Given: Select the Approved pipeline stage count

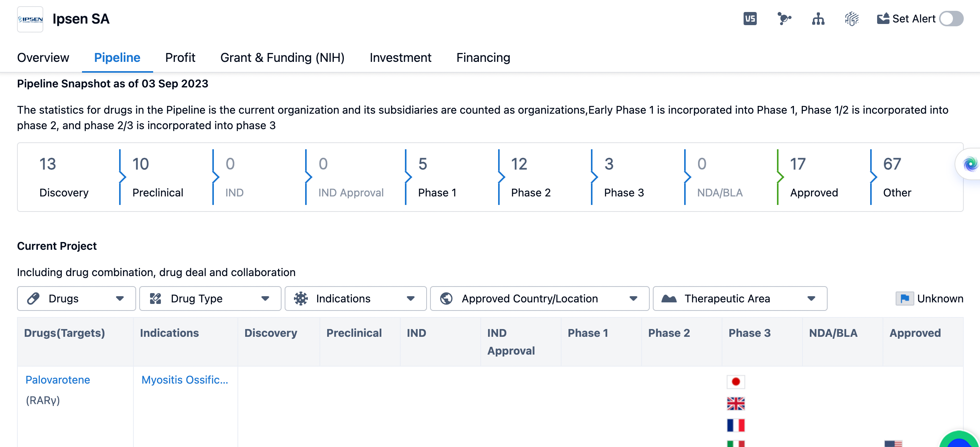Looking at the screenshot, I should coord(798,164).
